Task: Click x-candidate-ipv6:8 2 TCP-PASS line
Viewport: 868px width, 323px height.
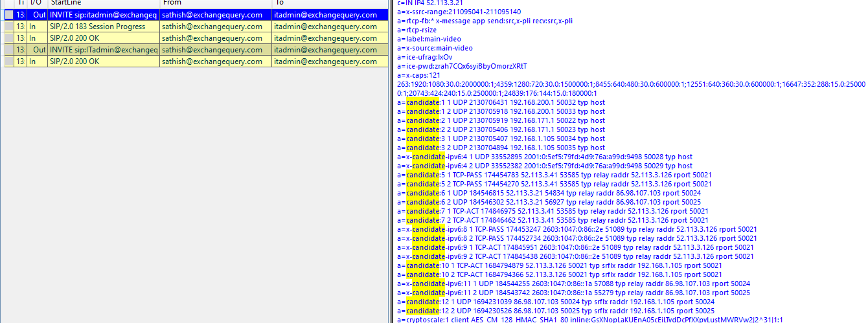Action: click(x=577, y=238)
